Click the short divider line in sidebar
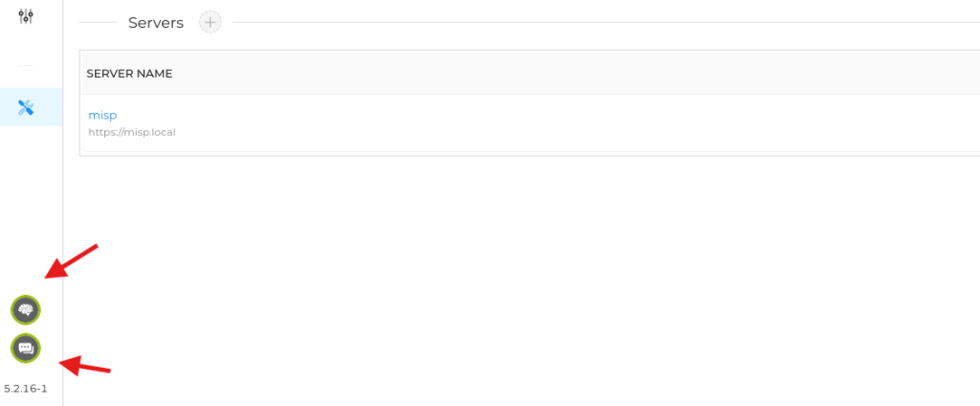Viewport: 980px width, 406px height. [x=26, y=66]
